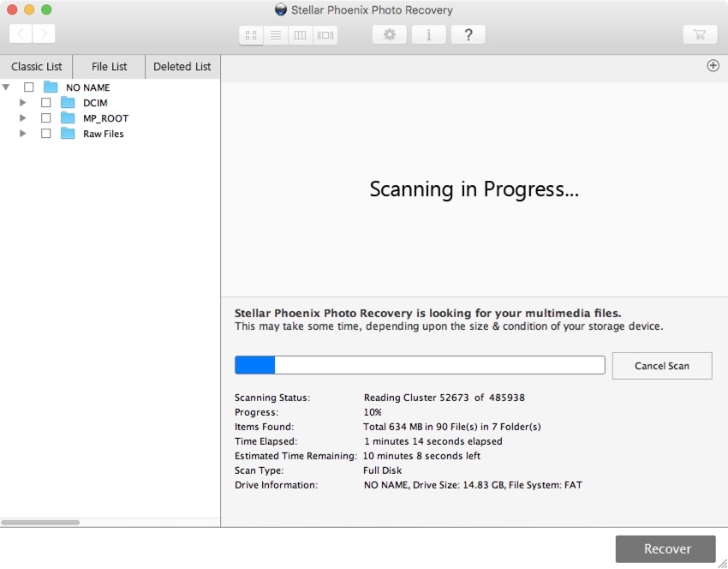Viewport: 728px width, 569px height.
Task: Switch to cover flow view
Action: pos(325,35)
